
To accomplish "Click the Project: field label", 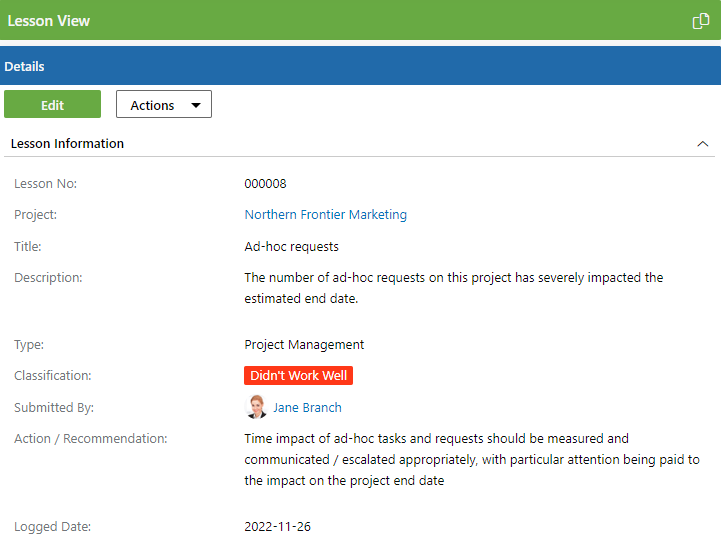I will point(35,215).
